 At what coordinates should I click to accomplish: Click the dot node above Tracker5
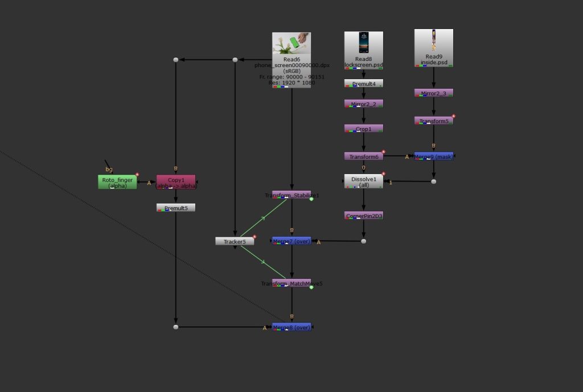click(235, 59)
